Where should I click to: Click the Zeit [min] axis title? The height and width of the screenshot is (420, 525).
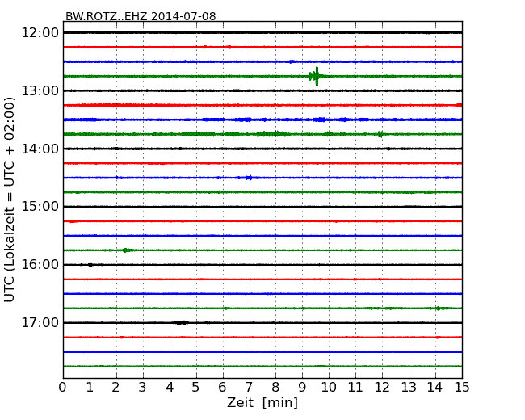point(262,402)
